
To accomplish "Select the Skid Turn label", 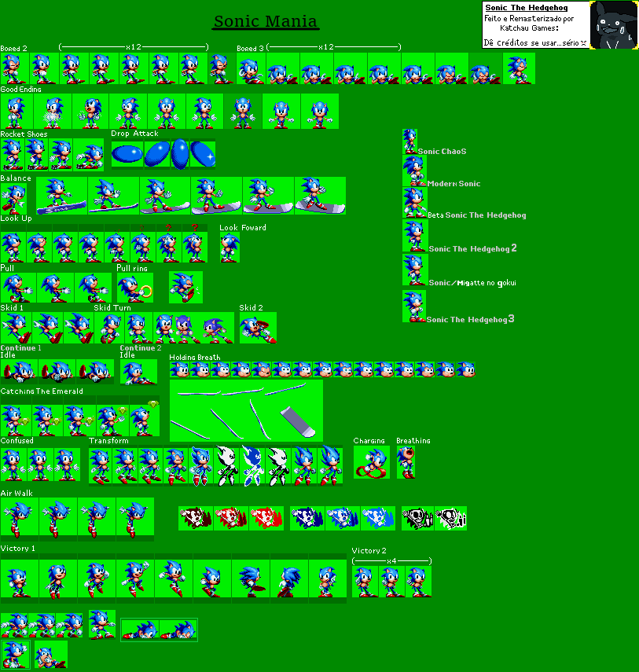I will 112,308.
